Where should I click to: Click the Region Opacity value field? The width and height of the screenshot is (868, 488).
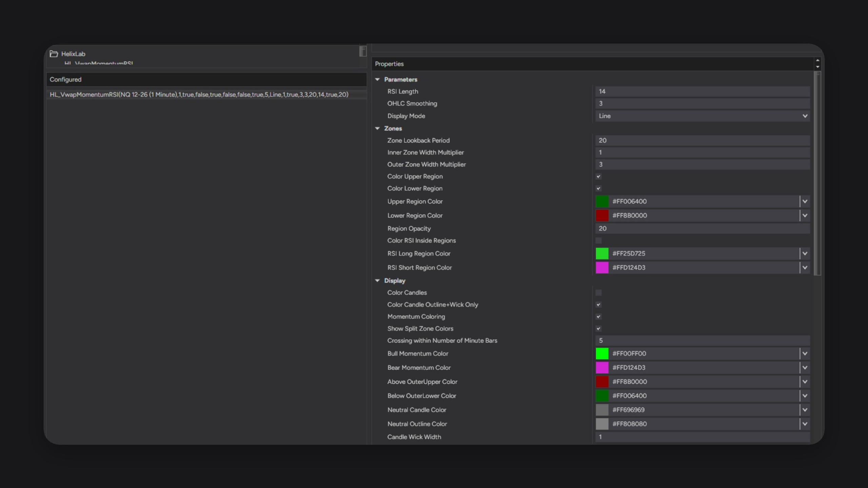tap(703, 228)
